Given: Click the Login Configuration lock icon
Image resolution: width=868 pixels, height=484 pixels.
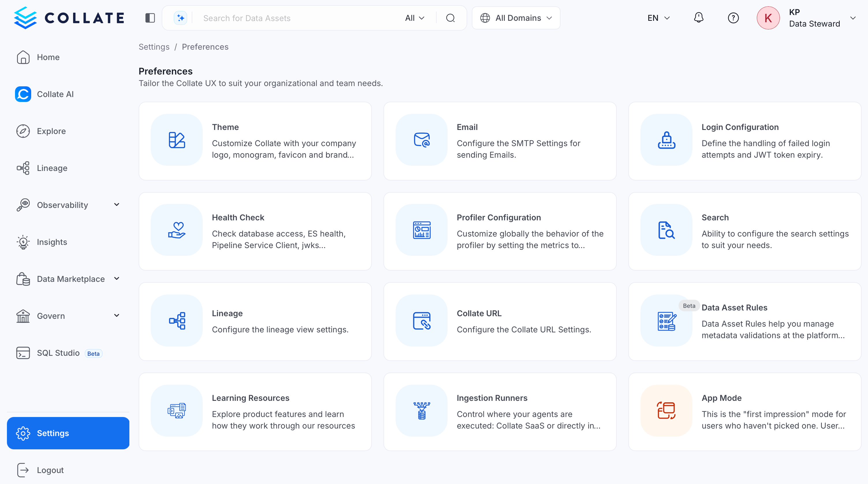Looking at the screenshot, I should tap(666, 140).
